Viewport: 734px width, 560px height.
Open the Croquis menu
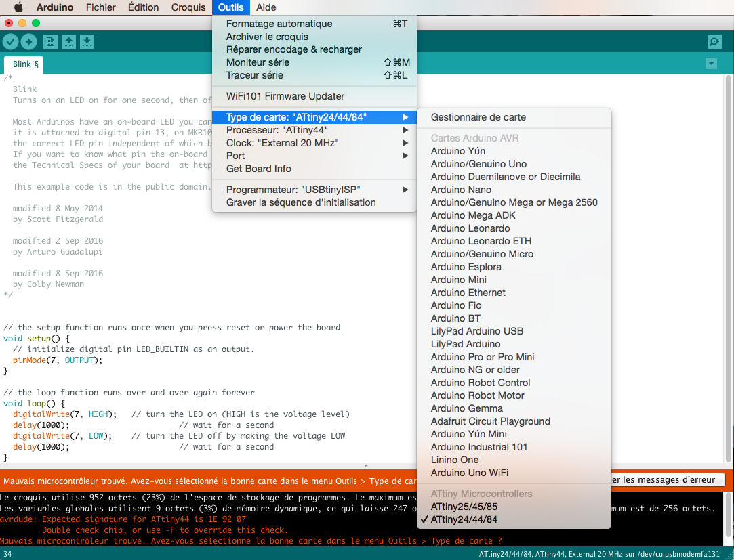188,7
